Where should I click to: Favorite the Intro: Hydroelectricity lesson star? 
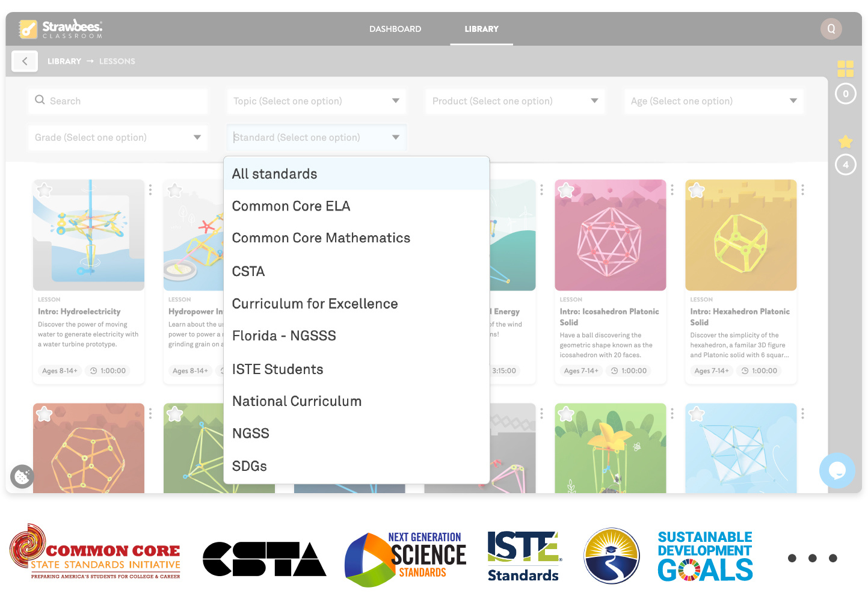point(43,189)
